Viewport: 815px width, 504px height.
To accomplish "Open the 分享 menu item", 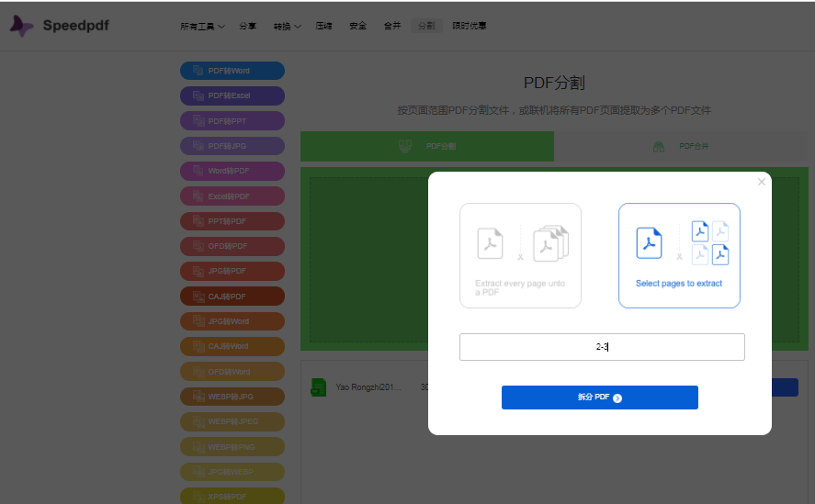I will [x=247, y=26].
